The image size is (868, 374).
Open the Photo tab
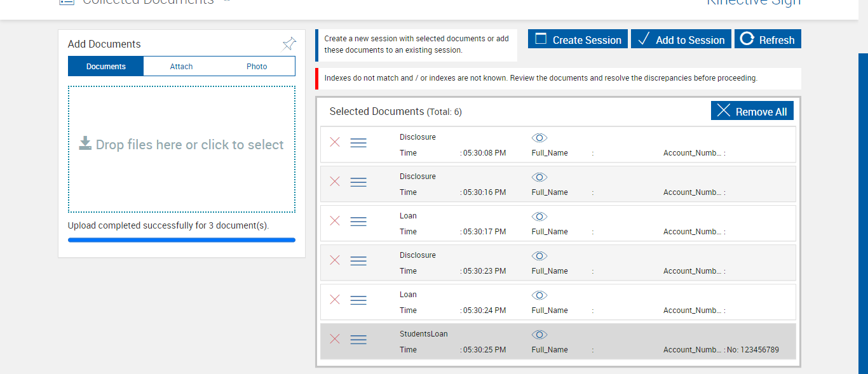(257, 67)
